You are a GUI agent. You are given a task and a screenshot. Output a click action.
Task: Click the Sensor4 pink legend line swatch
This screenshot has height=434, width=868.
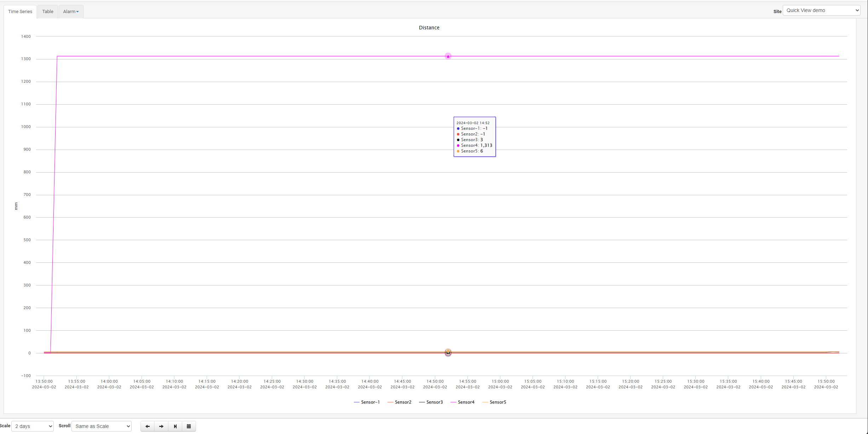(x=453, y=402)
